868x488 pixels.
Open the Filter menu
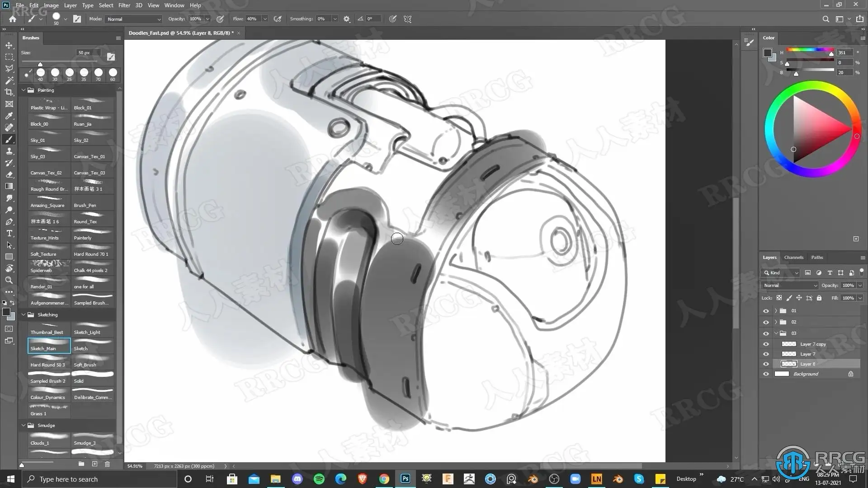(124, 5)
